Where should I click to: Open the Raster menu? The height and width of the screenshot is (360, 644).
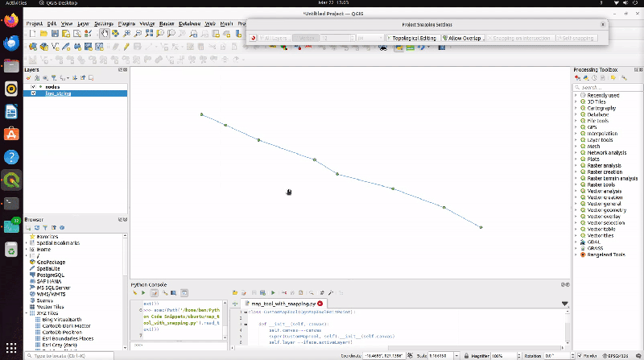point(167,24)
